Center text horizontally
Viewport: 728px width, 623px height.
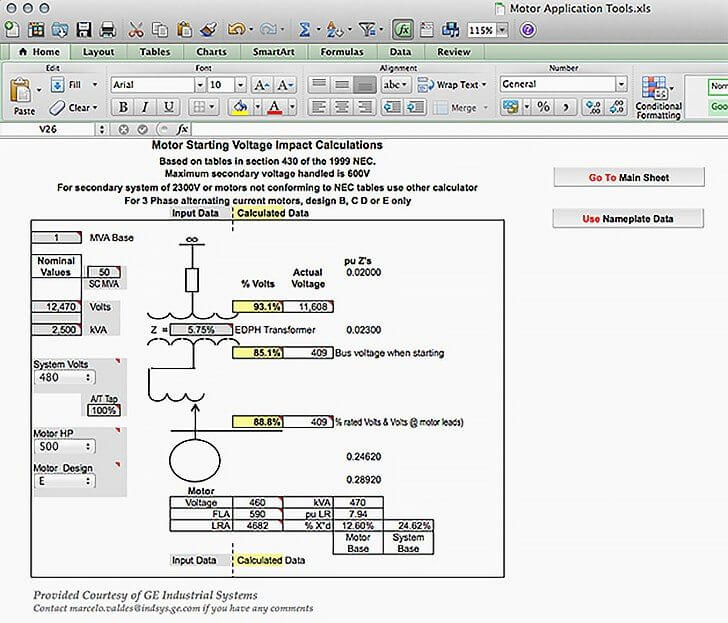(342, 108)
